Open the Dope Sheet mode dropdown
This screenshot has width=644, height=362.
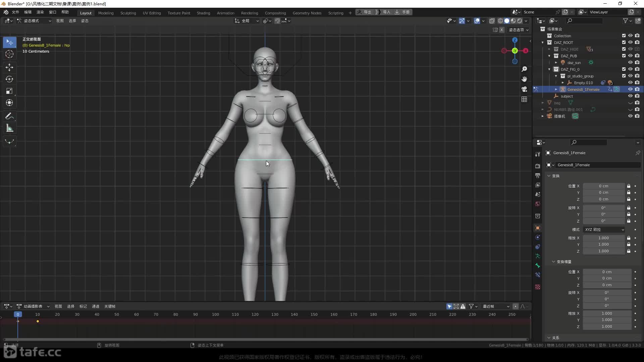point(33,306)
